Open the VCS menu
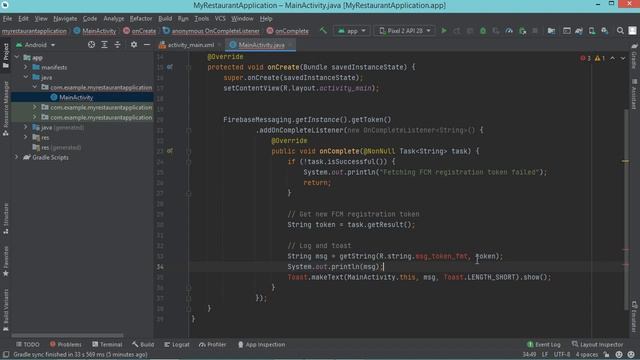640x360 pixels. click(220, 18)
